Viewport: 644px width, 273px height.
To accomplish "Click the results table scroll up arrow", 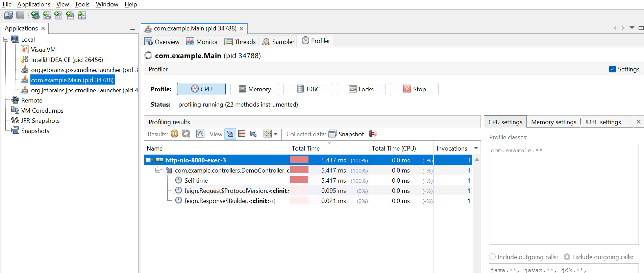I will (x=477, y=159).
